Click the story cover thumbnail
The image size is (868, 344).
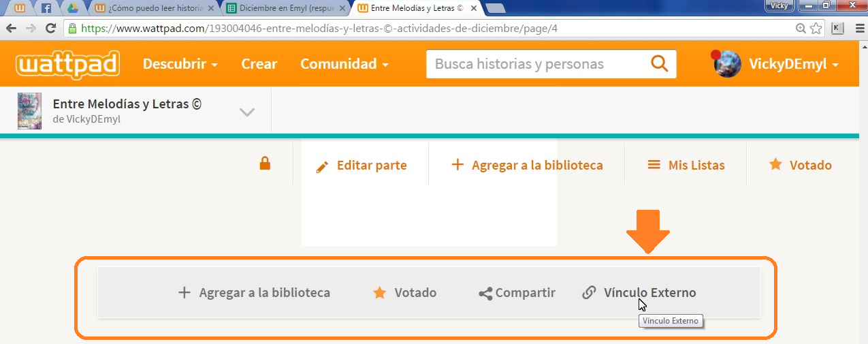click(29, 111)
